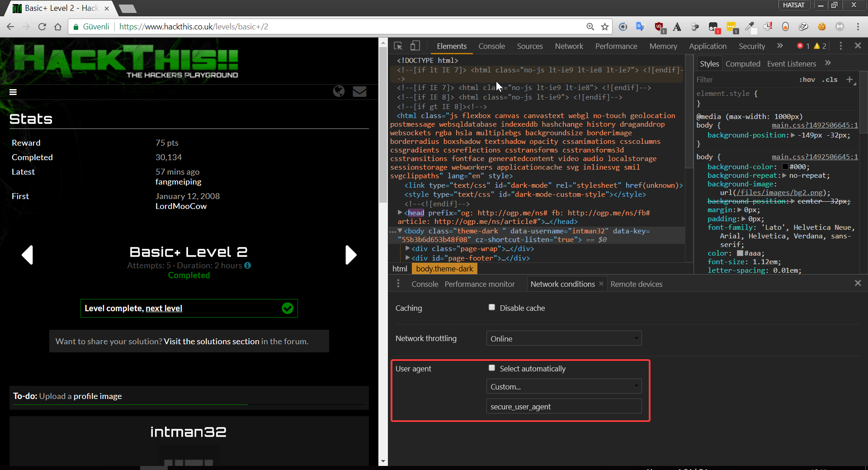
Task: Click the inspect element picker icon
Action: tap(398, 46)
